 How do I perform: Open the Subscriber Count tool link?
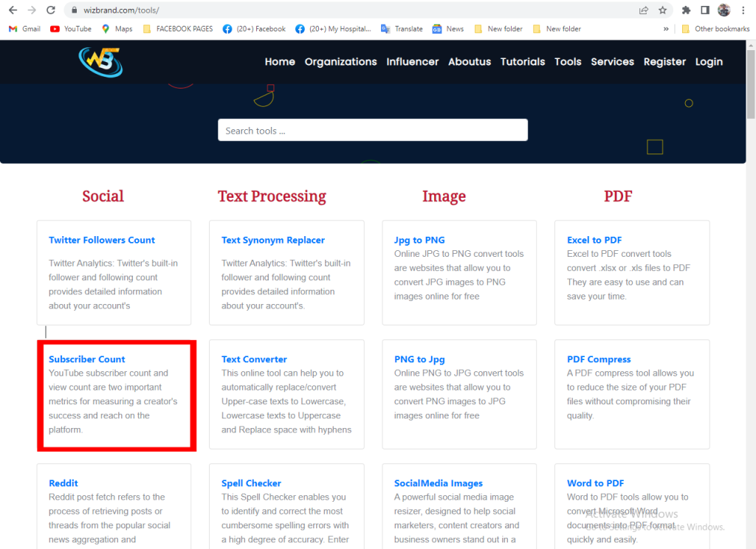pyautogui.click(x=87, y=359)
